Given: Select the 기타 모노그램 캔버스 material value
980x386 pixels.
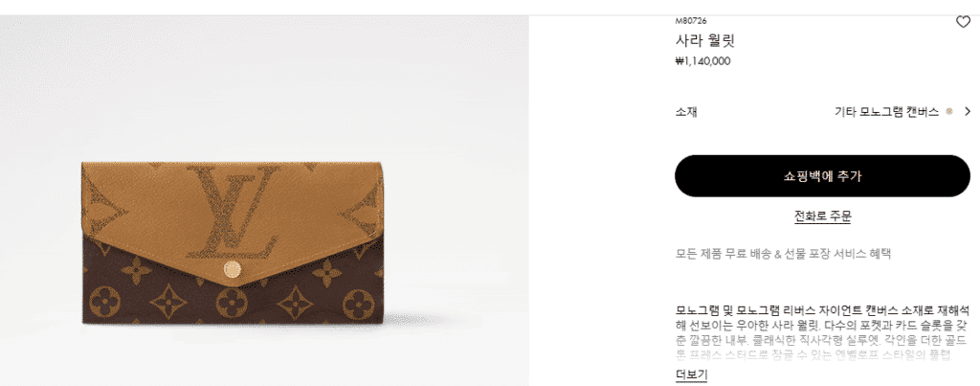Looking at the screenshot, I should coord(886,111).
